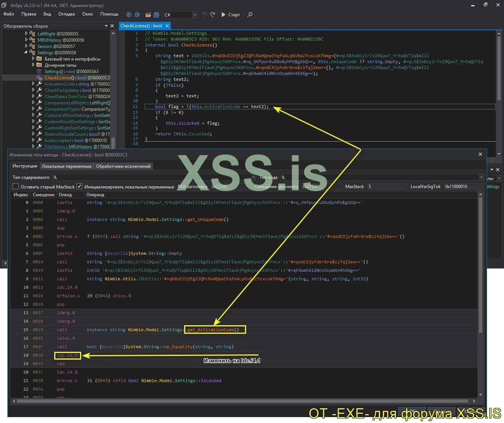Click the MaxStack value input field
504x423 pixels.
coord(387,187)
